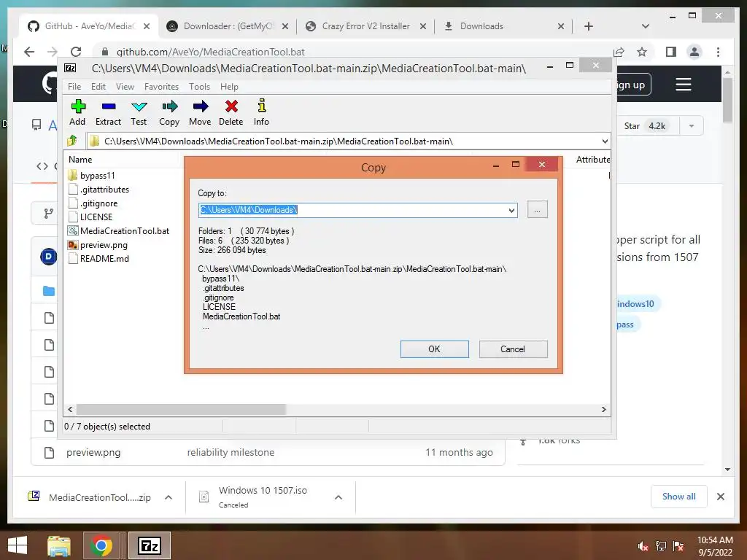The height and width of the screenshot is (560, 747).
Task: Expand the Copy to path dropdown
Action: click(x=511, y=210)
